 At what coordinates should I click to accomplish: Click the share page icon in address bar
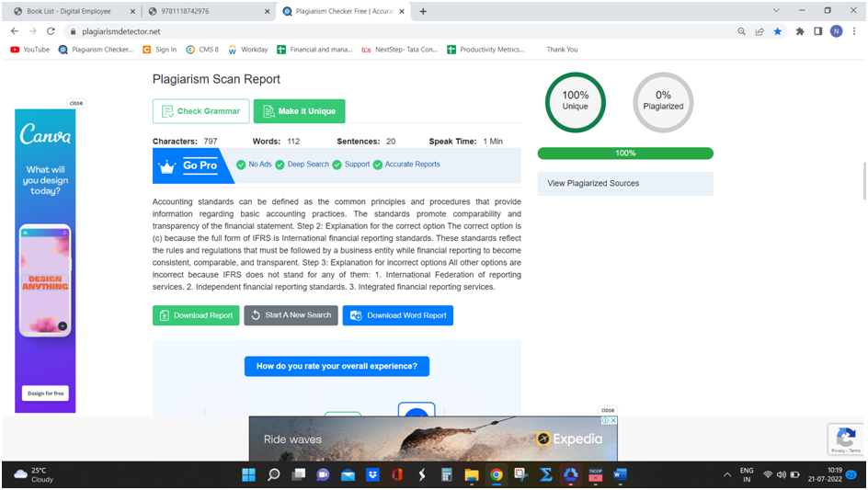point(759,31)
